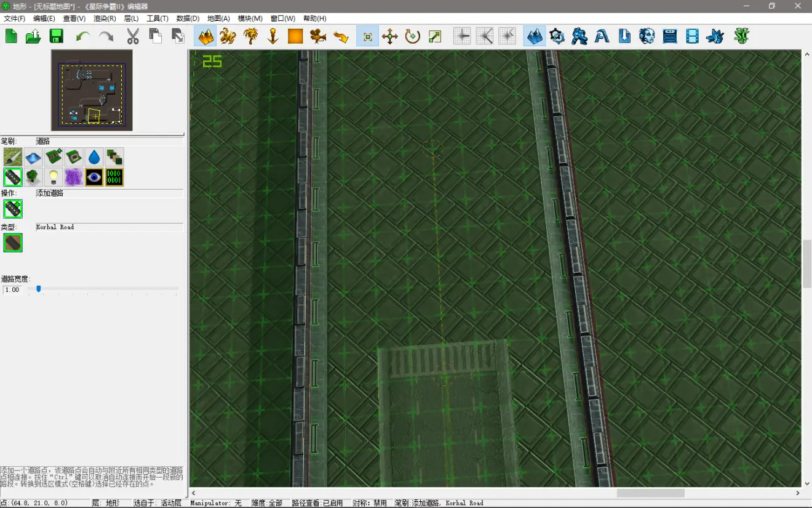Select the purple Creep brush
The width and height of the screenshot is (812, 508).
click(74, 177)
